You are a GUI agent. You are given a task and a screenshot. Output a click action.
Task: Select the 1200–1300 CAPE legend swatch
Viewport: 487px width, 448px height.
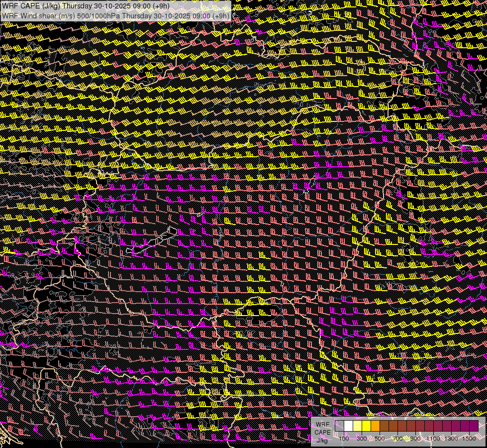coord(447,426)
